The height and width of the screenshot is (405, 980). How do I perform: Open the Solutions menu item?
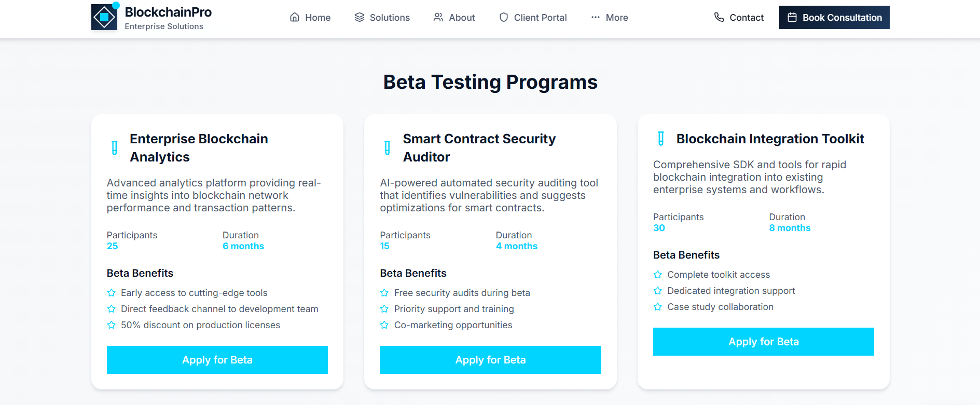382,17
